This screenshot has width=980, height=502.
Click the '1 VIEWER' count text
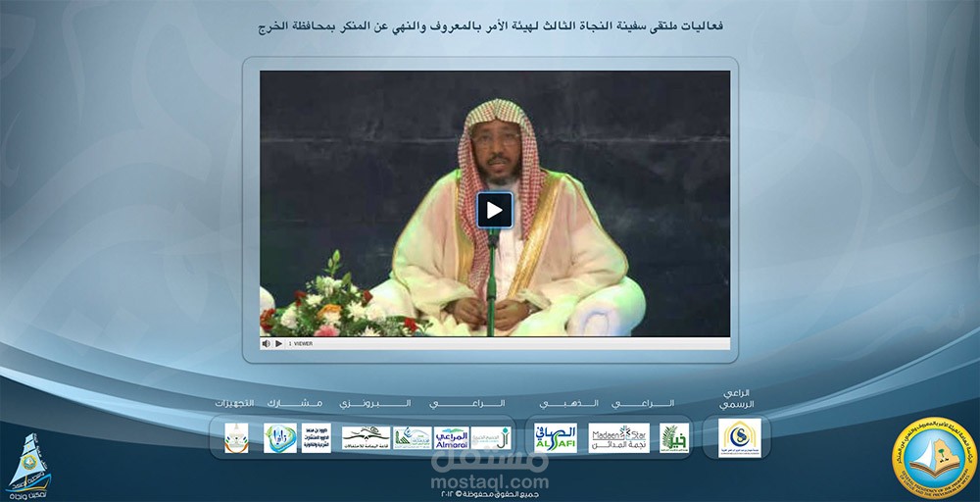(x=301, y=343)
